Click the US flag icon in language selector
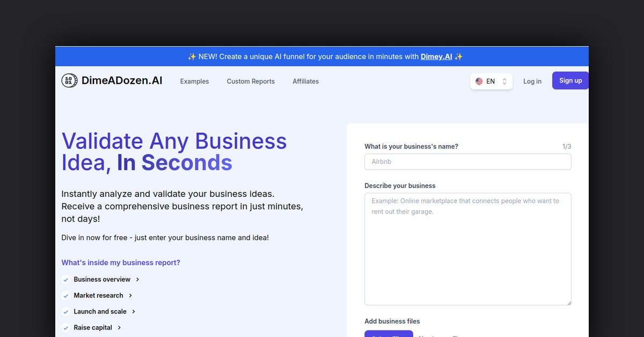This screenshot has height=337, width=644. coord(479,82)
